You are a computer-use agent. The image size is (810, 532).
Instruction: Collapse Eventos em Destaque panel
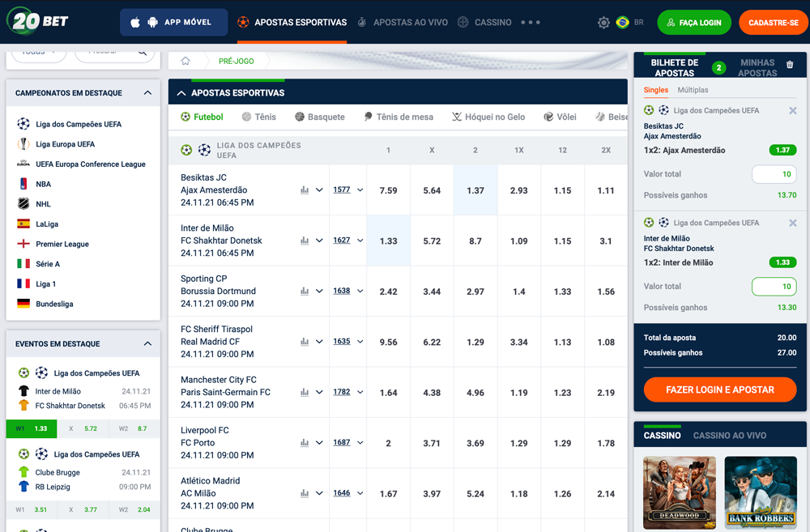pyautogui.click(x=147, y=344)
